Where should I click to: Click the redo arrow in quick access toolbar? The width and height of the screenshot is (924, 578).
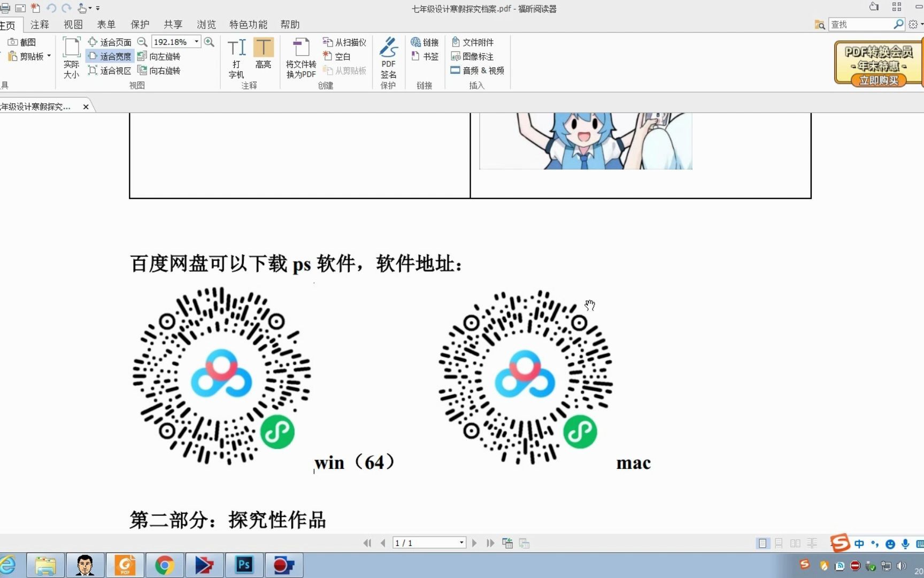coord(66,8)
